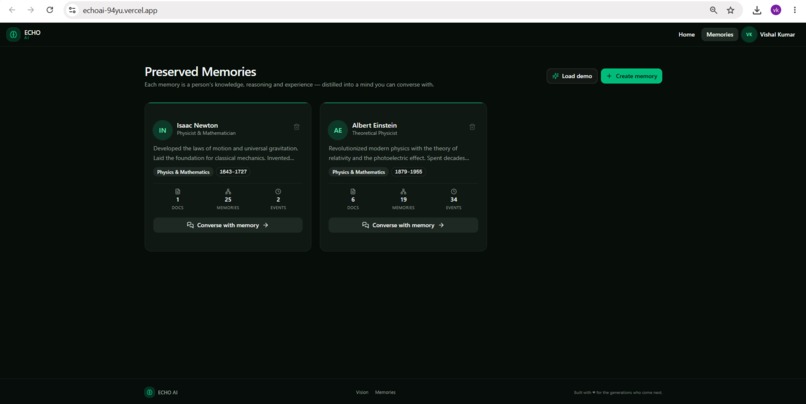This screenshot has width=806, height=404.
Task: Click the Vishal Kumar user name
Action: (777, 34)
